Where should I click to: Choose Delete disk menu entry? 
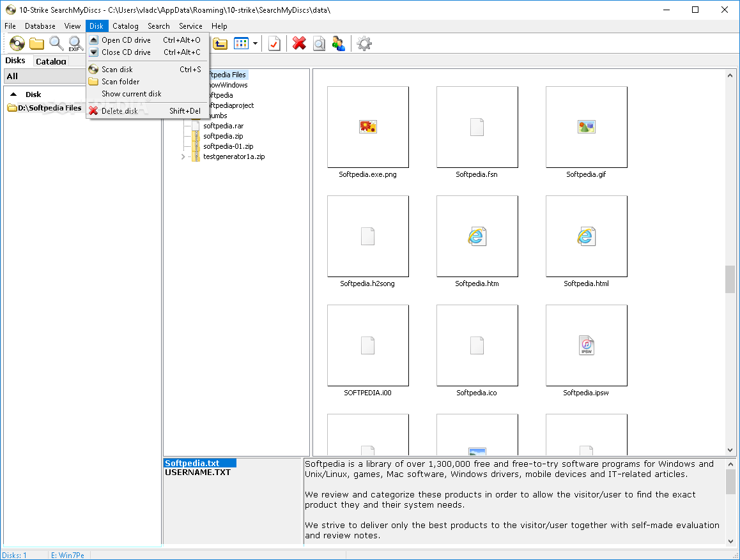pyautogui.click(x=147, y=110)
